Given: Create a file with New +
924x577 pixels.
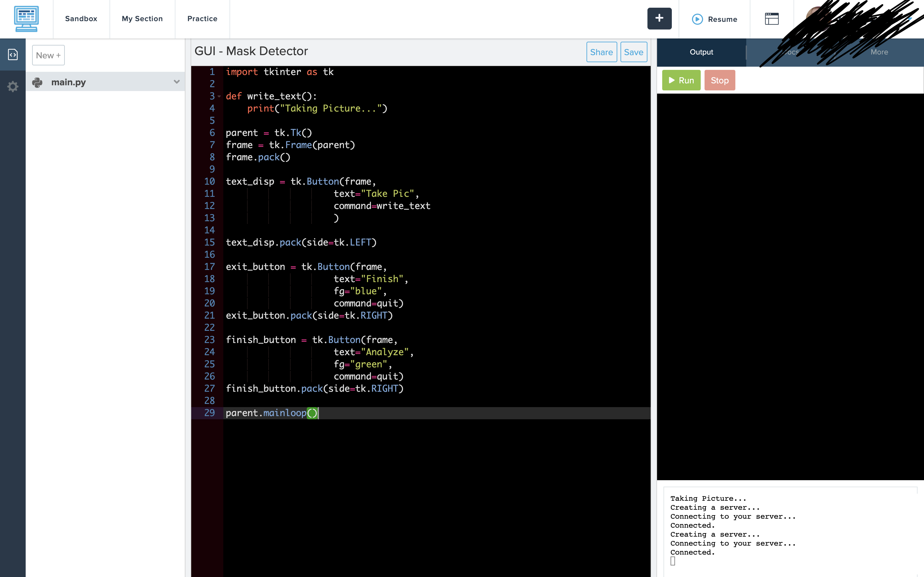Looking at the screenshot, I should 48,55.
